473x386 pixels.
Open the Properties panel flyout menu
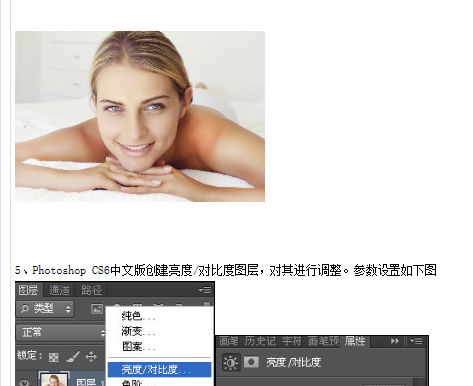pyautogui.click(x=416, y=341)
